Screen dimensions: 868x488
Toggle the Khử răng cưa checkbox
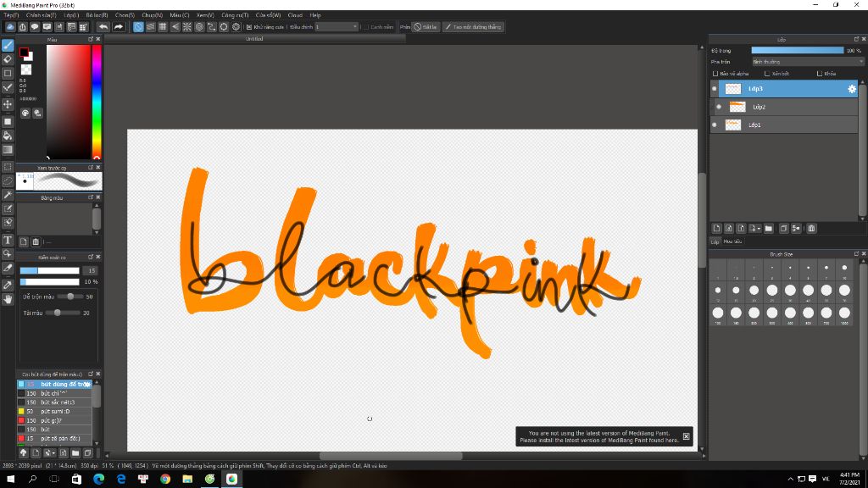click(249, 26)
